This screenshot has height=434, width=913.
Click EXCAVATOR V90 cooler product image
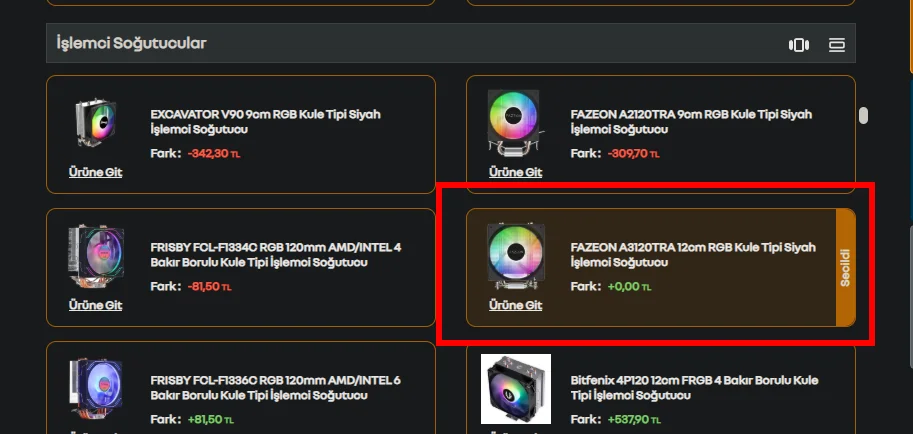95,123
